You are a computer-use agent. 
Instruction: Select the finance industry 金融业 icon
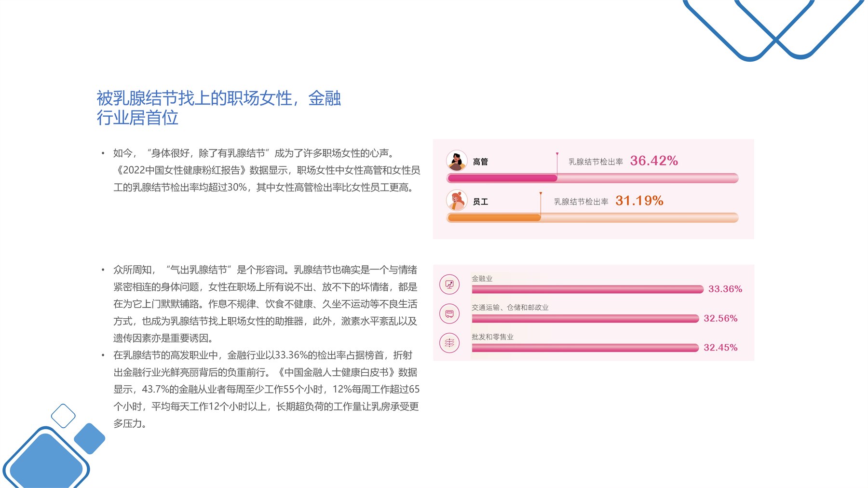[449, 285]
